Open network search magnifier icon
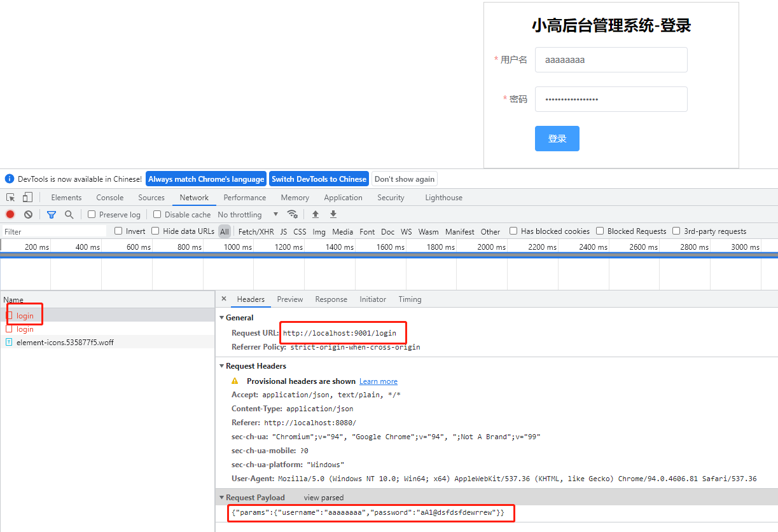 click(x=69, y=214)
